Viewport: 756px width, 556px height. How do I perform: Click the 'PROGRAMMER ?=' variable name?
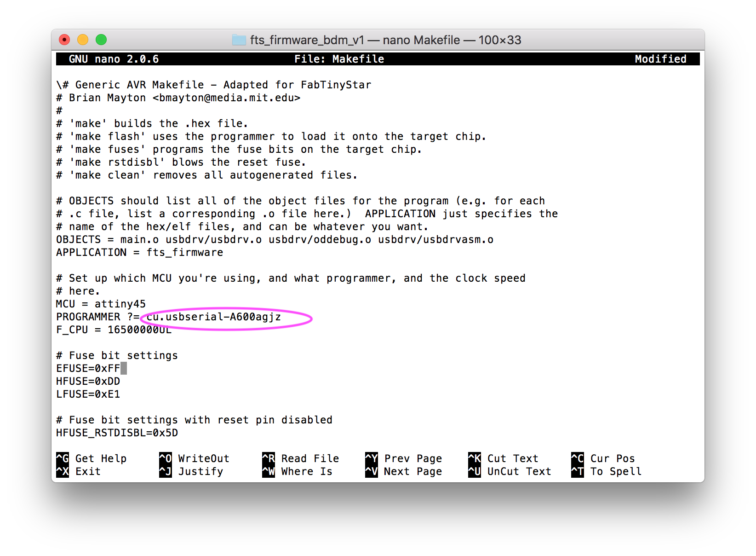tap(97, 317)
